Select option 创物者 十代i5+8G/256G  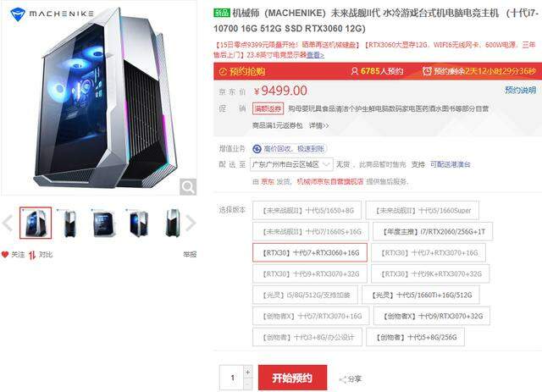pyautogui.click(x=415, y=337)
